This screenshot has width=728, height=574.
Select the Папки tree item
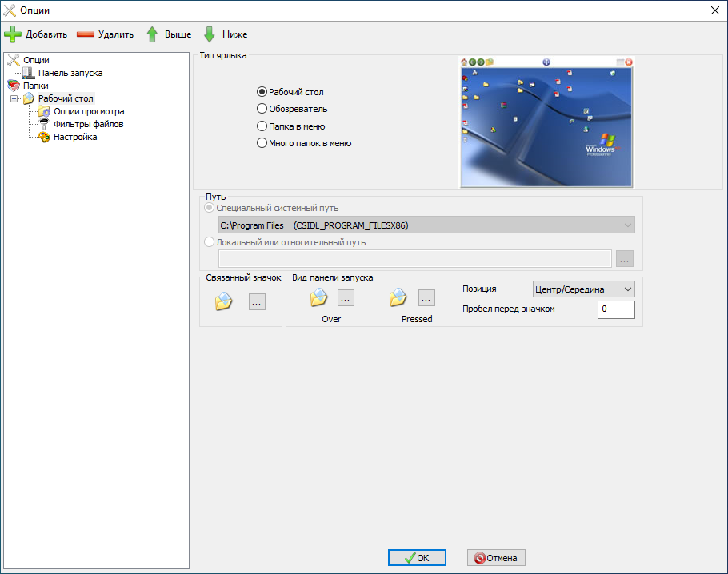[x=36, y=86]
